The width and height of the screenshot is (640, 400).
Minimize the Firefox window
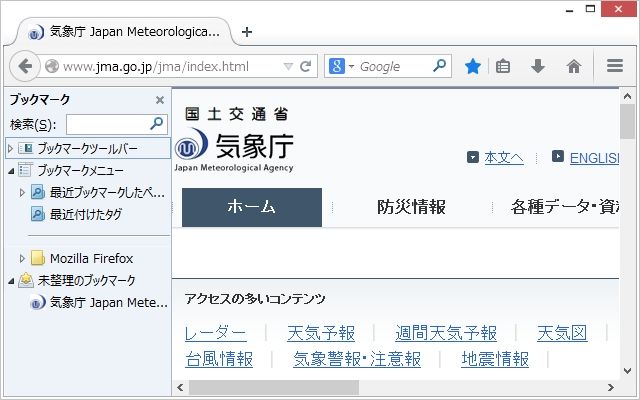click(x=570, y=10)
